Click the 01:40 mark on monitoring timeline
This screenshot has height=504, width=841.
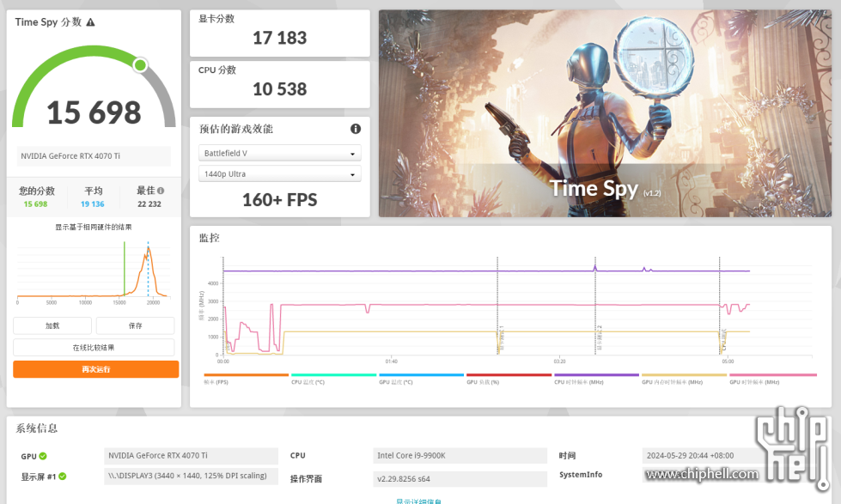tap(392, 361)
